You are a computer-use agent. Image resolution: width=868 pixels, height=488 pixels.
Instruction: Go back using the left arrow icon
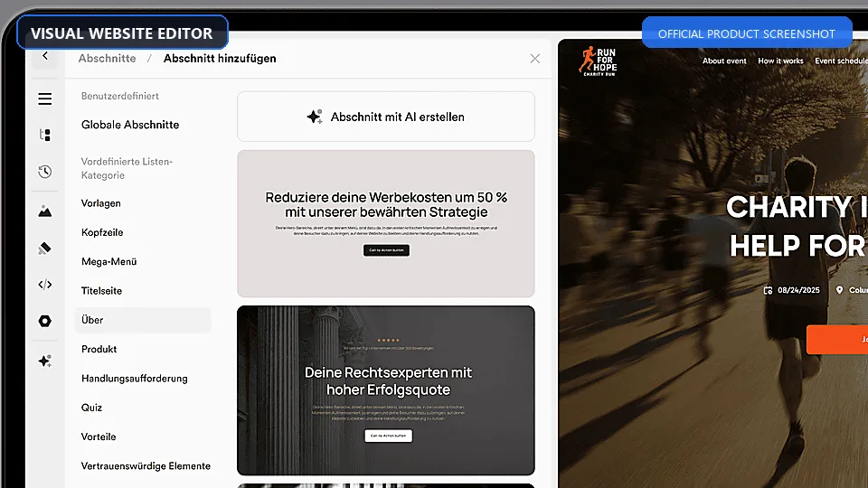point(45,56)
